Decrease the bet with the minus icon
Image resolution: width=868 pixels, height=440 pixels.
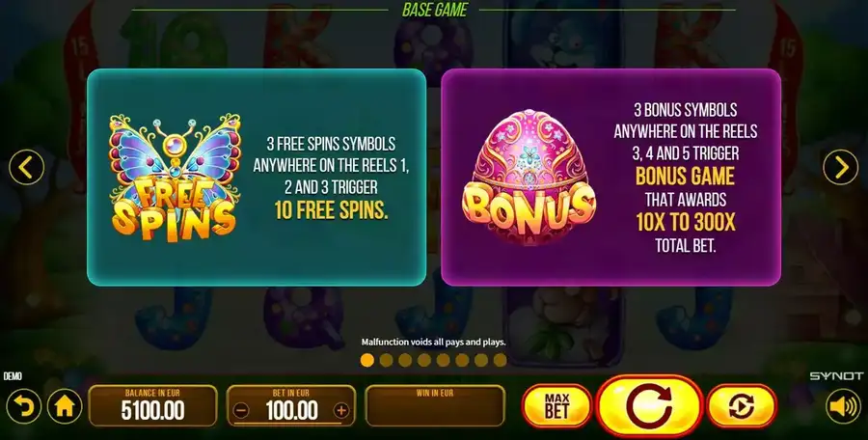(241, 411)
